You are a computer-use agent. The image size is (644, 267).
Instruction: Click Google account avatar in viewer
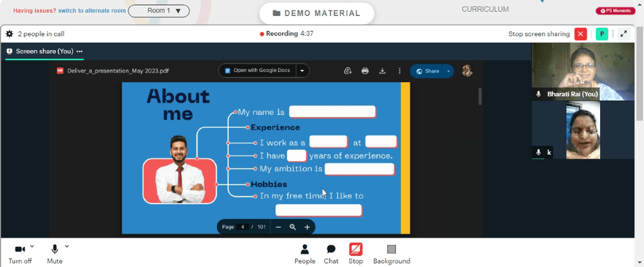pos(468,71)
